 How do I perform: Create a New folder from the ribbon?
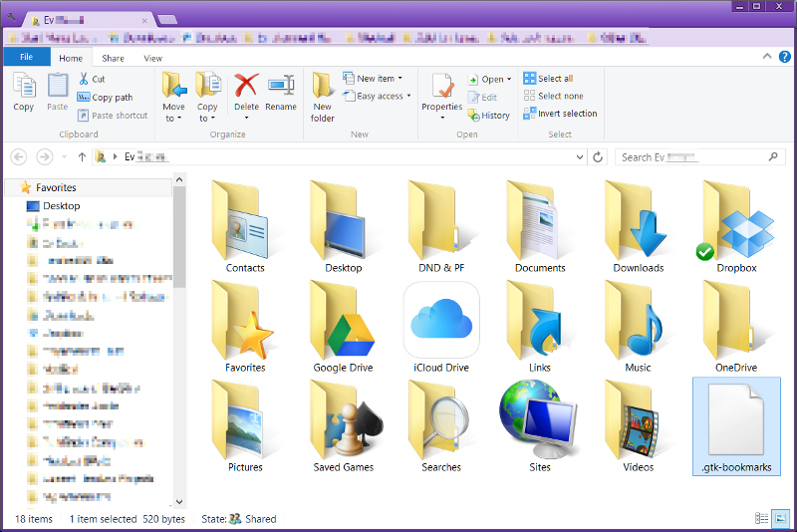click(x=322, y=97)
